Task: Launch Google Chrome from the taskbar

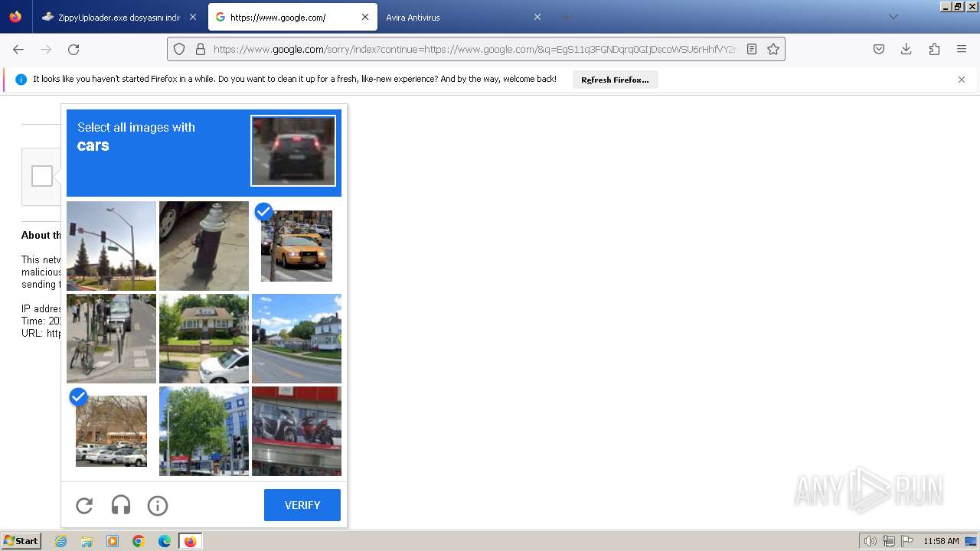Action: (139, 541)
